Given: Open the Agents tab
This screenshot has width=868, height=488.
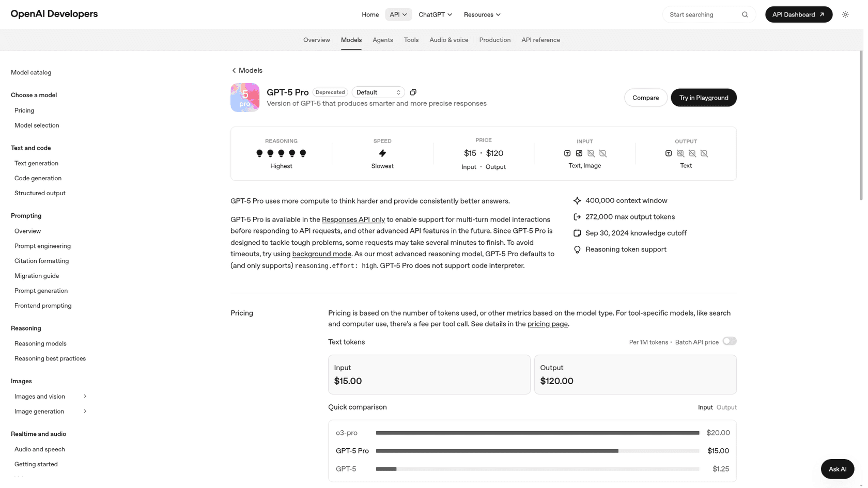Looking at the screenshot, I should click(383, 40).
